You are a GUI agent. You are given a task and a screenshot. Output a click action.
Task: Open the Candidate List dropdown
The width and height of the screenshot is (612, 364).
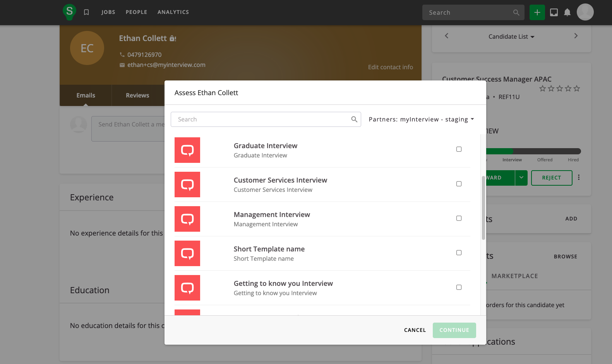point(511,37)
